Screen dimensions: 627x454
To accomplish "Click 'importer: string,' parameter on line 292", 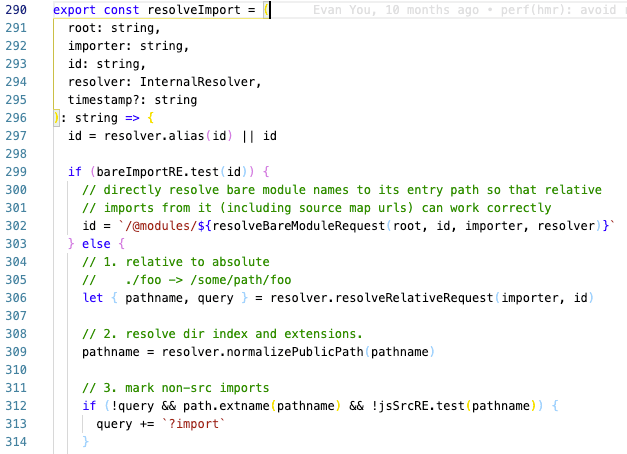I will coord(128,46).
